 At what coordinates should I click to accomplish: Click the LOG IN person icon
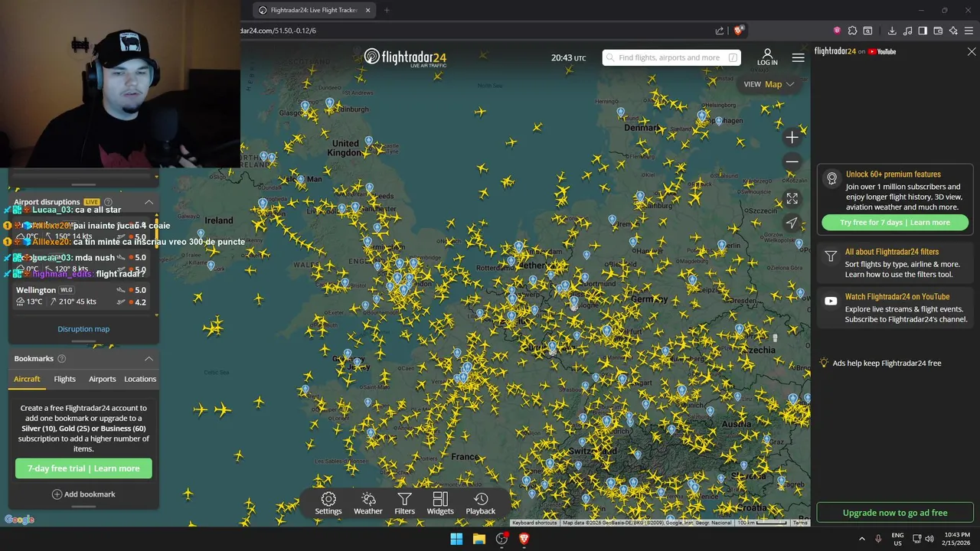point(767,57)
